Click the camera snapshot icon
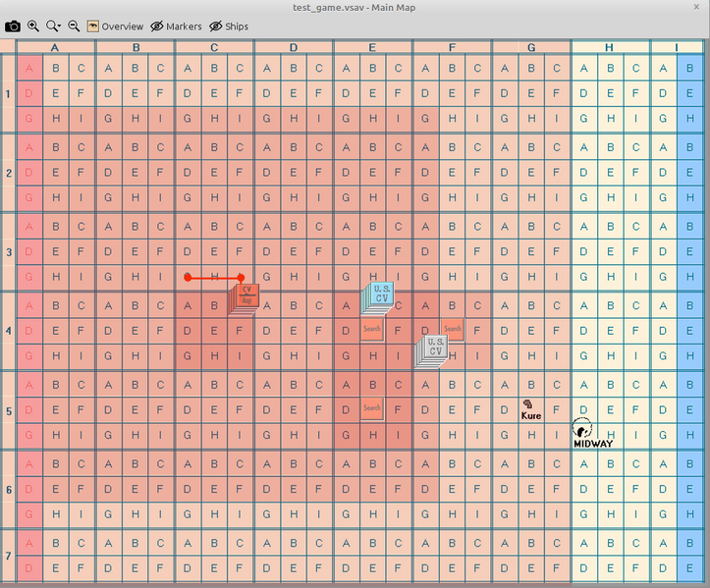This screenshot has width=710, height=588. click(x=13, y=27)
